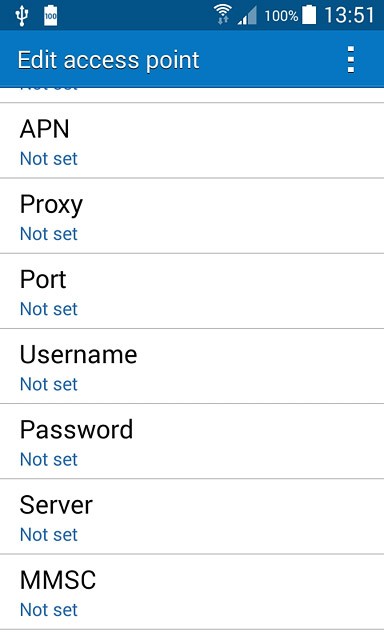This screenshot has width=384, height=640.
Task: Open the three-dot overflow menu
Action: click(351, 60)
